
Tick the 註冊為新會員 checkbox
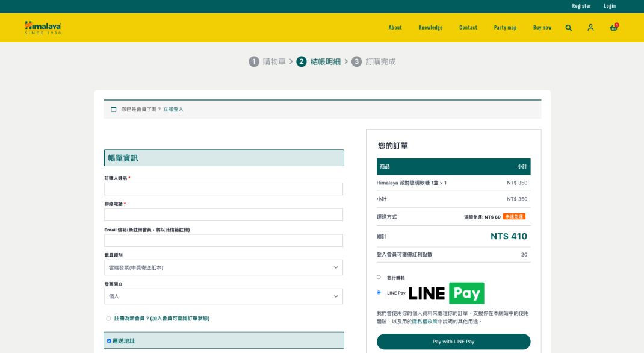(x=108, y=319)
